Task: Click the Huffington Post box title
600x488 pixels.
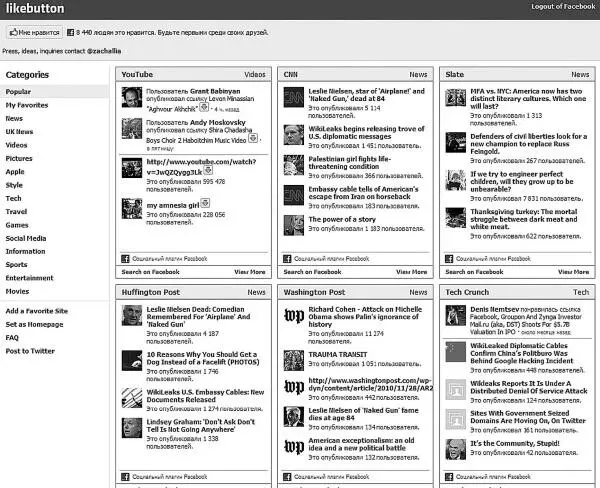Action: [x=150, y=292]
